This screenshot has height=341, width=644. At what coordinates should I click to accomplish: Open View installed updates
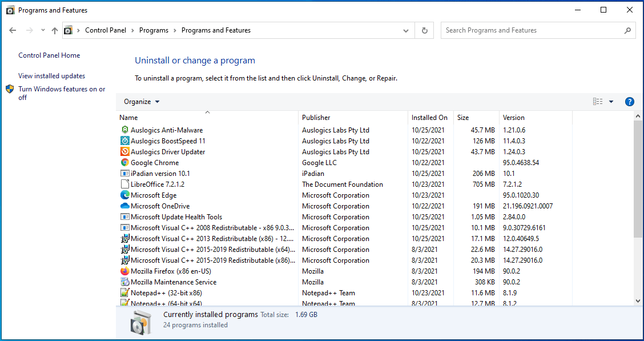51,75
